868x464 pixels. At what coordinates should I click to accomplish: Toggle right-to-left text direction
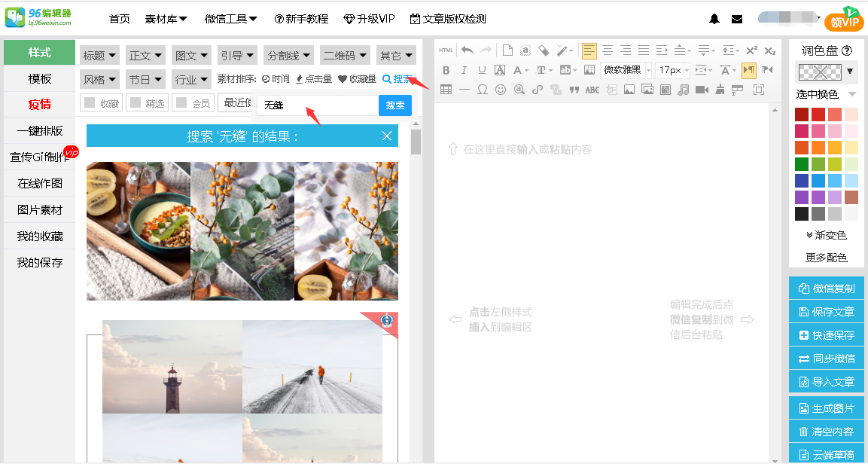click(767, 70)
